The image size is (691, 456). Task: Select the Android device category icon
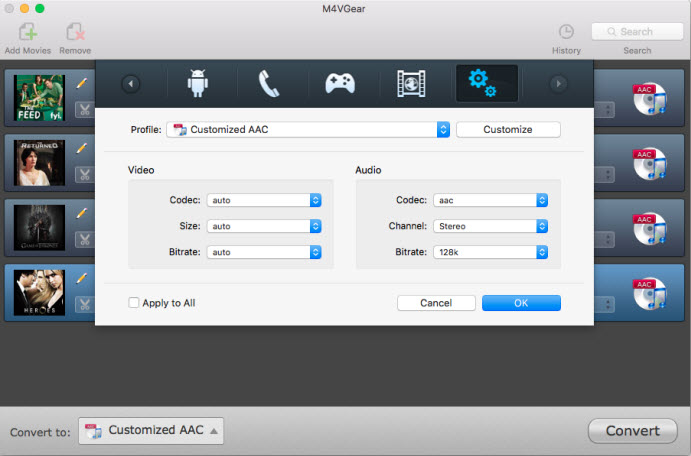click(197, 83)
